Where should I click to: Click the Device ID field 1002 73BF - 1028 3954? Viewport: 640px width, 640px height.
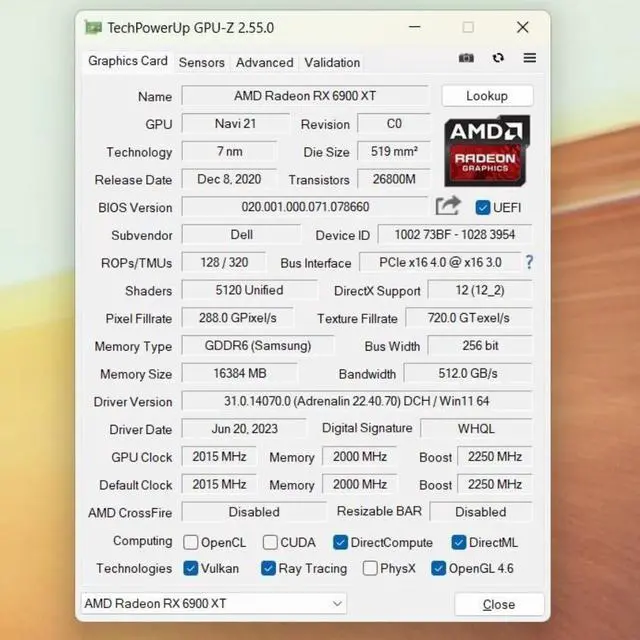point(455,235)
